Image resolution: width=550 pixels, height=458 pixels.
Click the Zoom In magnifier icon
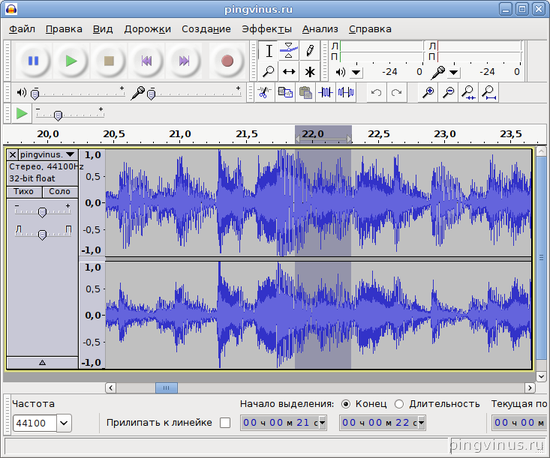pyautogui.click(x=428, y=93)
